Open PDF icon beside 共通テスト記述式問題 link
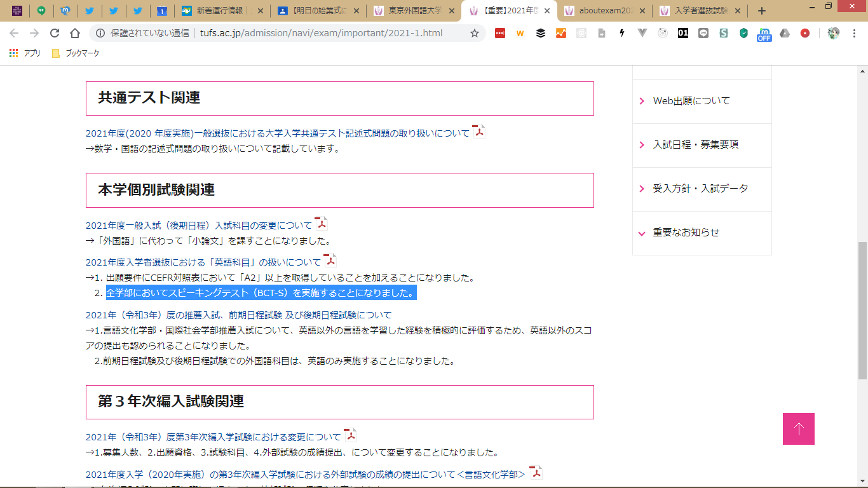 [x=478, y=132]
